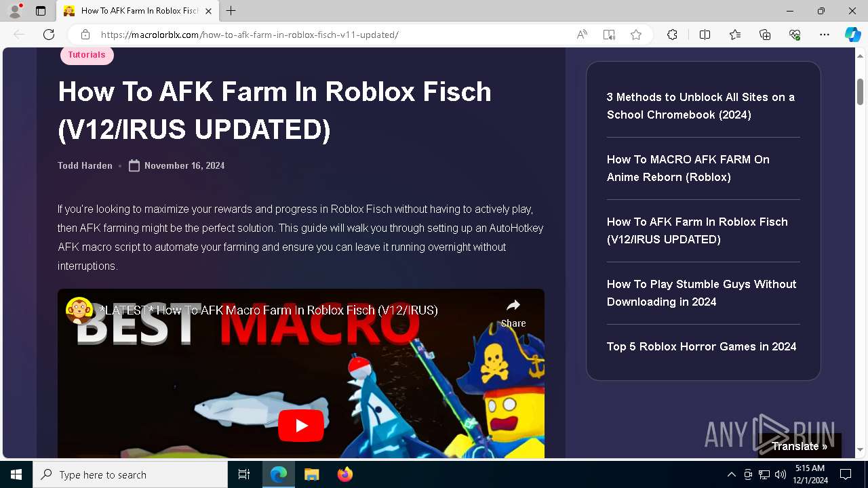Open How To MACRO AFK FARM Anime Reborn
Image resolution: width=868 pixels, height=488 pixels.
point(688,168)
